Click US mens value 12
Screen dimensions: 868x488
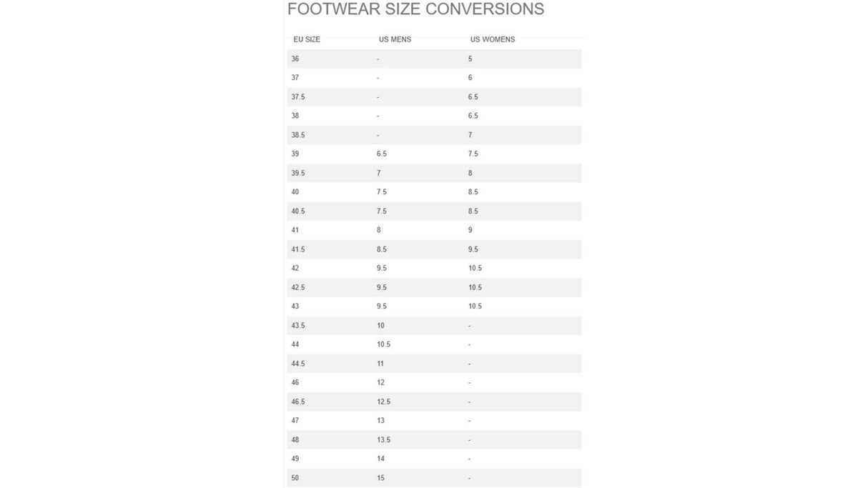(380, 383)
